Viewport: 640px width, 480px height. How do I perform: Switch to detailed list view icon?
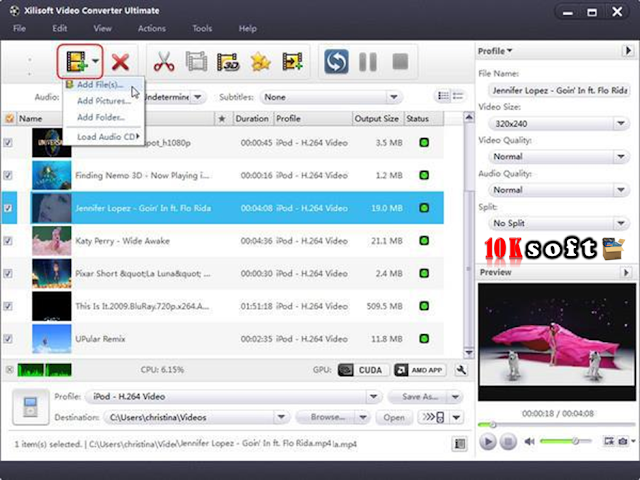tap(443, 96)
